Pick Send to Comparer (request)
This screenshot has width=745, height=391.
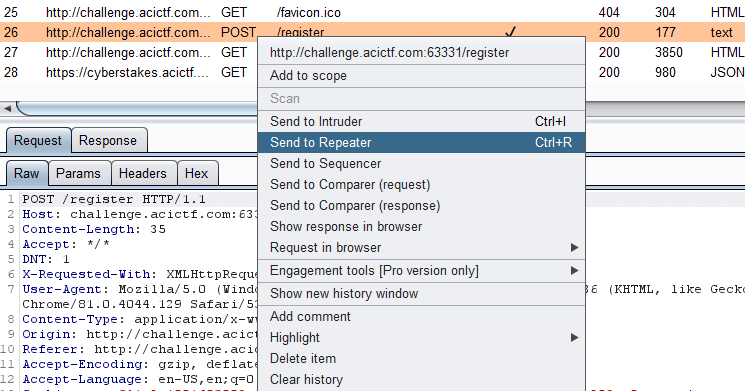tap(421, 184)
